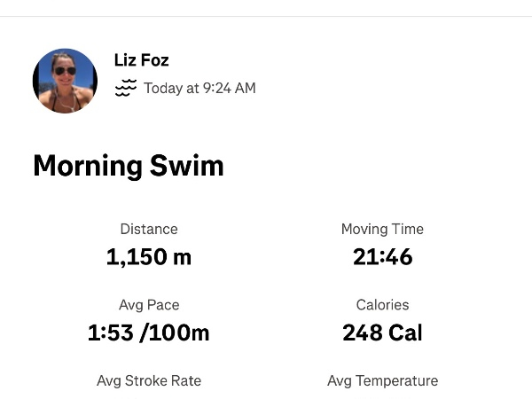
Task: Click the Avg Temperature label
Action: (x=382, y=380)
